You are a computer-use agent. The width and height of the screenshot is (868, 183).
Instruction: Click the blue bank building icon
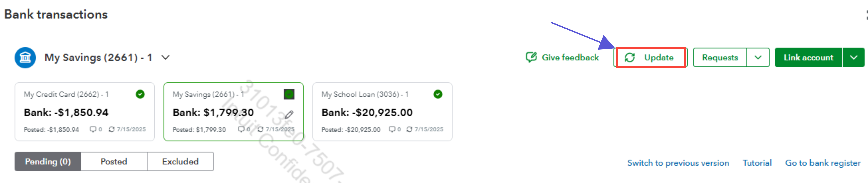point(25,58)
